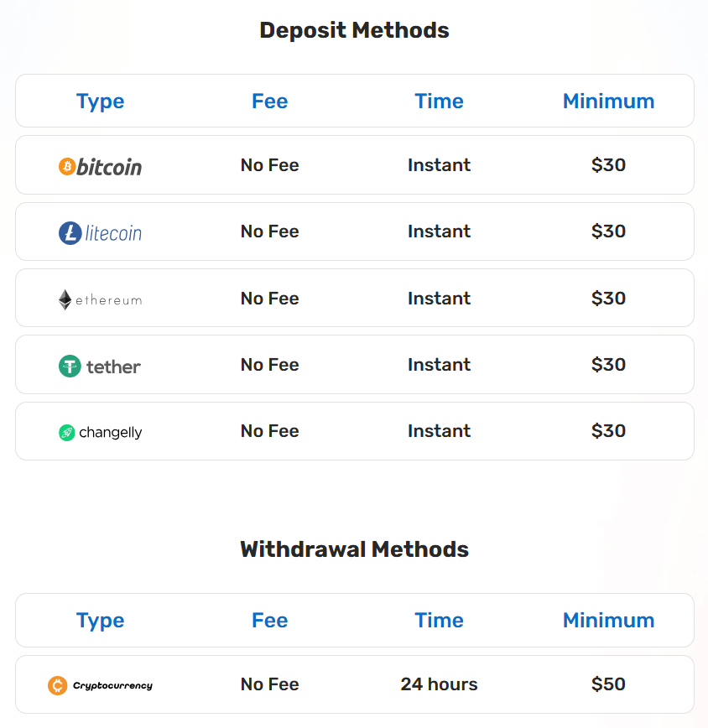Click No Fee in the Litecoin row
708x728 pixels.
(x=269, y=231)
